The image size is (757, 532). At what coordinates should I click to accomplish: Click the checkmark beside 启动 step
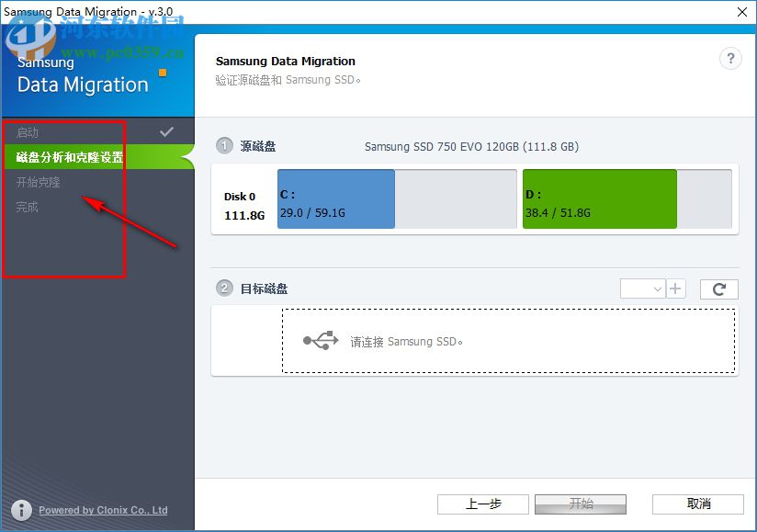[166, 131]
